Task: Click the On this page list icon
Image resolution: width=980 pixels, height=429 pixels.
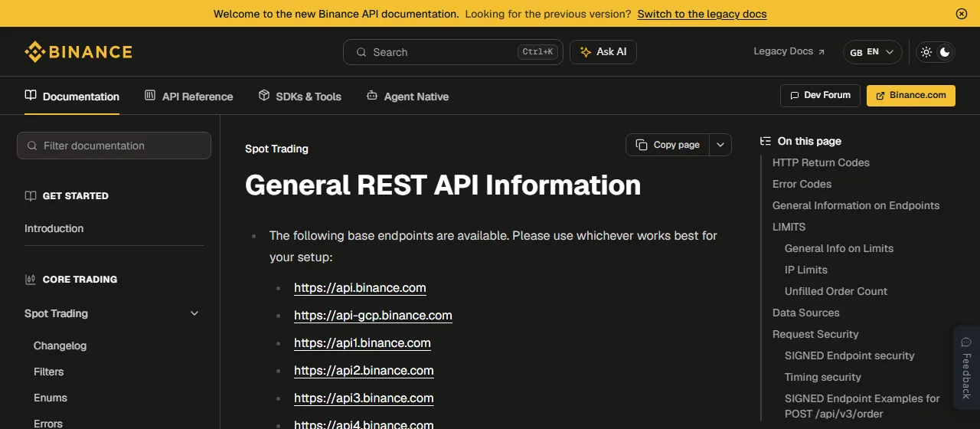Action: tap(765, 141)
